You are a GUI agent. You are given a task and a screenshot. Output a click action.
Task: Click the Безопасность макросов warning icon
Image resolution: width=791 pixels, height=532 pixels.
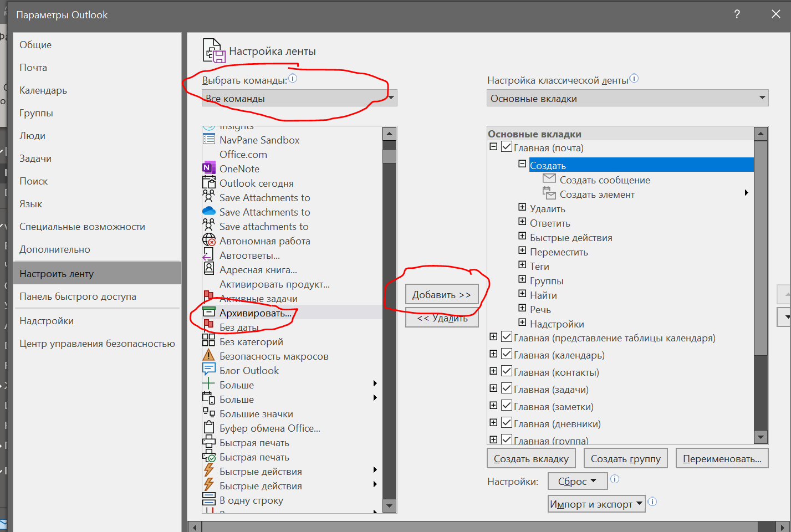(208, 355)
